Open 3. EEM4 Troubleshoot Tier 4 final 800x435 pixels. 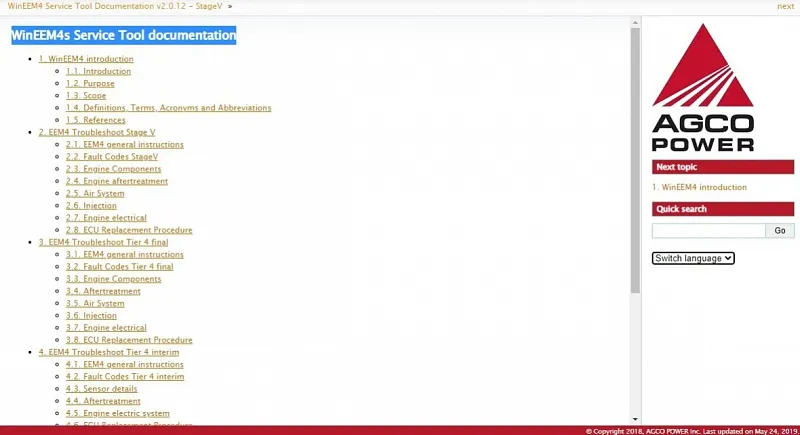(103, 242)
